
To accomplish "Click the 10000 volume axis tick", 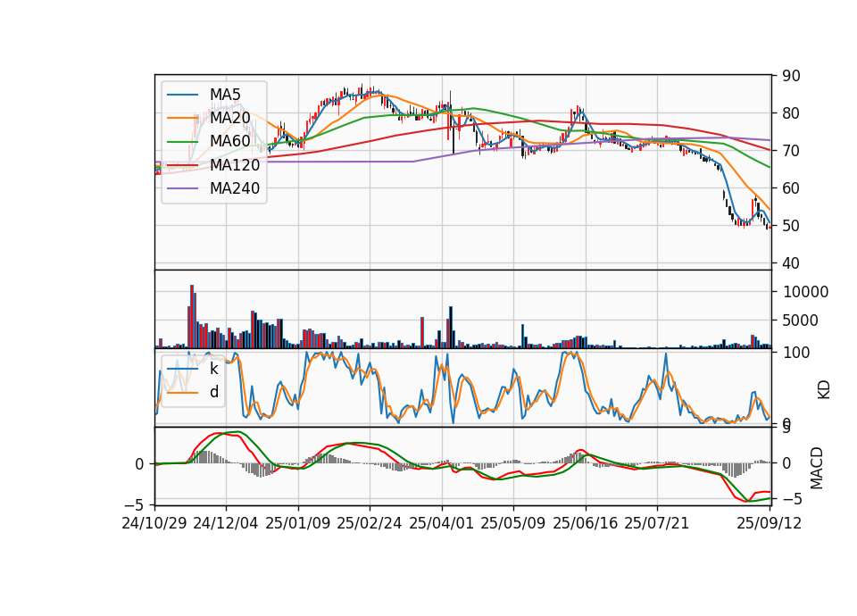I will click(x=805, y=293).
